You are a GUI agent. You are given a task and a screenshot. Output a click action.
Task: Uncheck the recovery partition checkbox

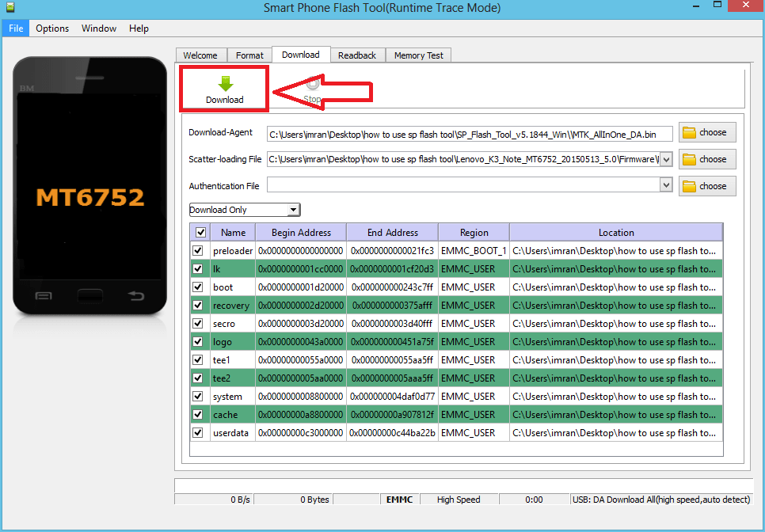(198, 306)
